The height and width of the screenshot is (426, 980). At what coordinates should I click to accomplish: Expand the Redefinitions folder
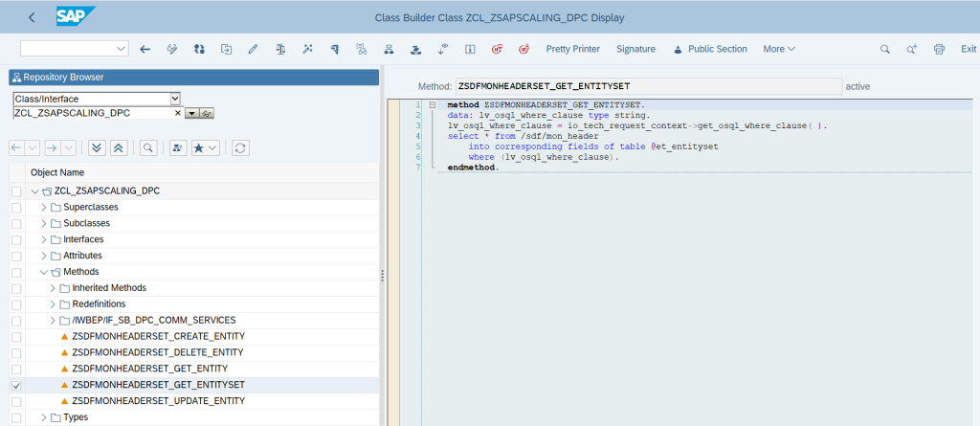(x=53, y=304)
